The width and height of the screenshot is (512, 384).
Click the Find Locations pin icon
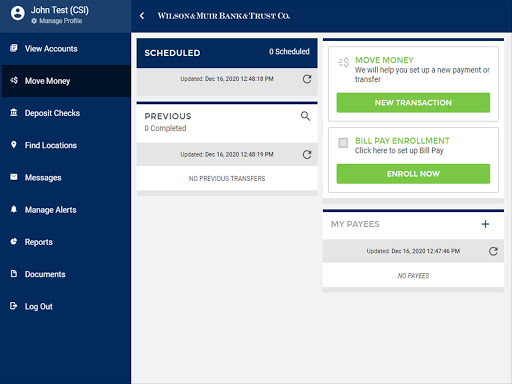tap(14, 145)
